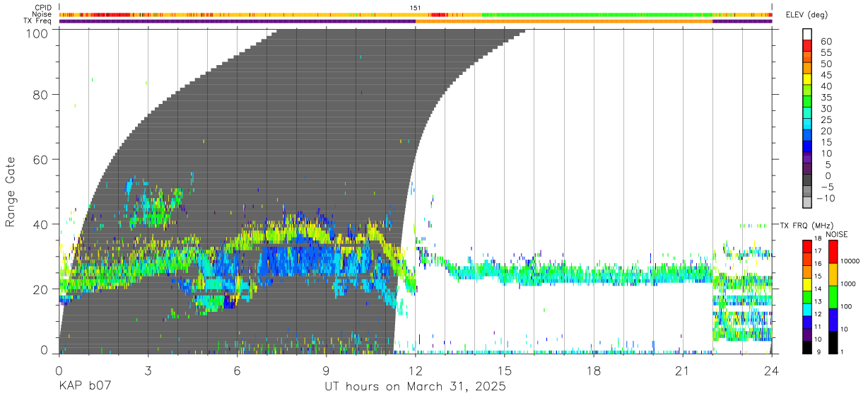Click the '21' tick on the UT hours axis
868x401 pixels.
click(682, 370)
